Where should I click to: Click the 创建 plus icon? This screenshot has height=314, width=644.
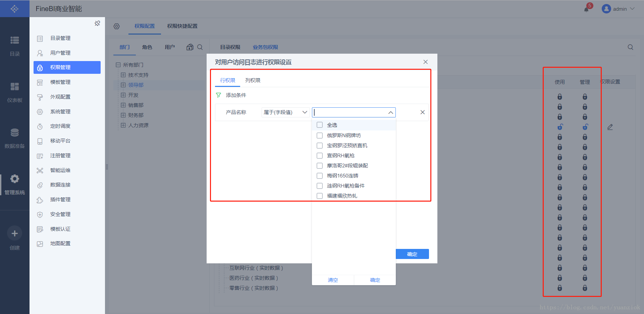(x=14, y=233)
